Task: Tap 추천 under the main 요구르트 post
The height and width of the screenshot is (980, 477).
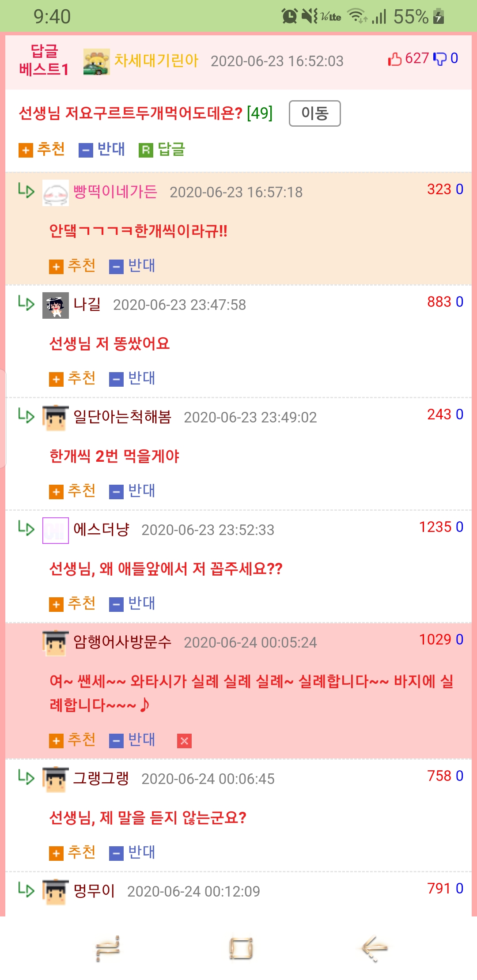Action: pos(42,150)
